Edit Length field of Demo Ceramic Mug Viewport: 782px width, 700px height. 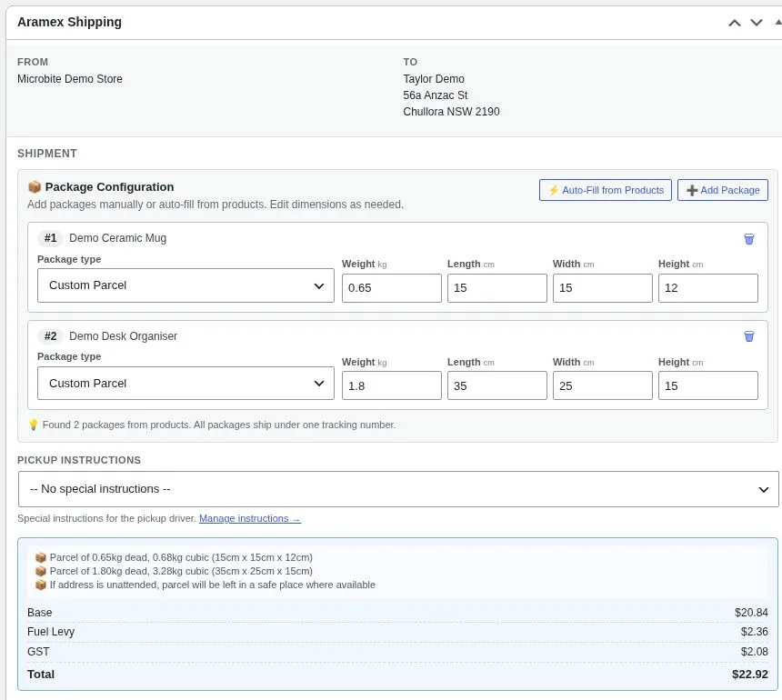[x=496, y=288]
